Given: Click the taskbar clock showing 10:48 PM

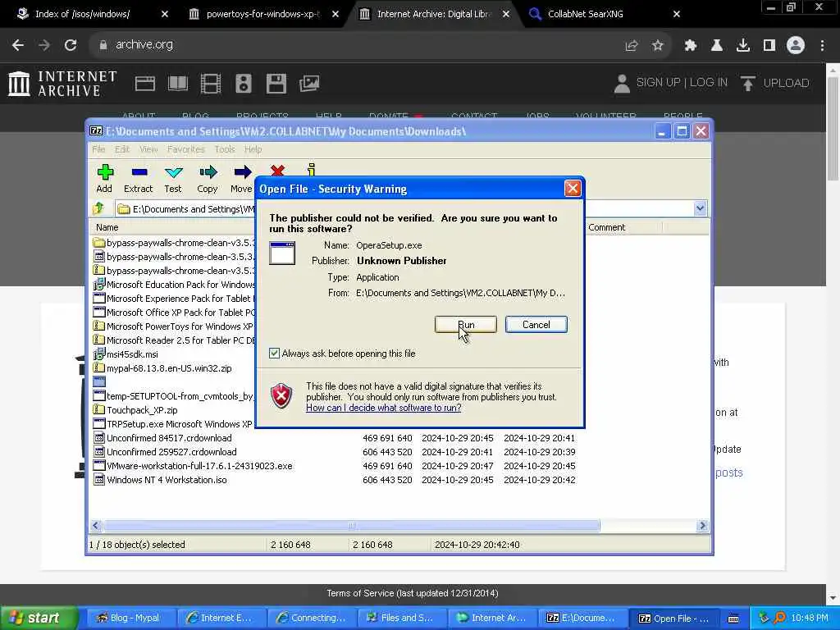Looking at the screenshot, I should pyautogui.click(x=810, y=619).
